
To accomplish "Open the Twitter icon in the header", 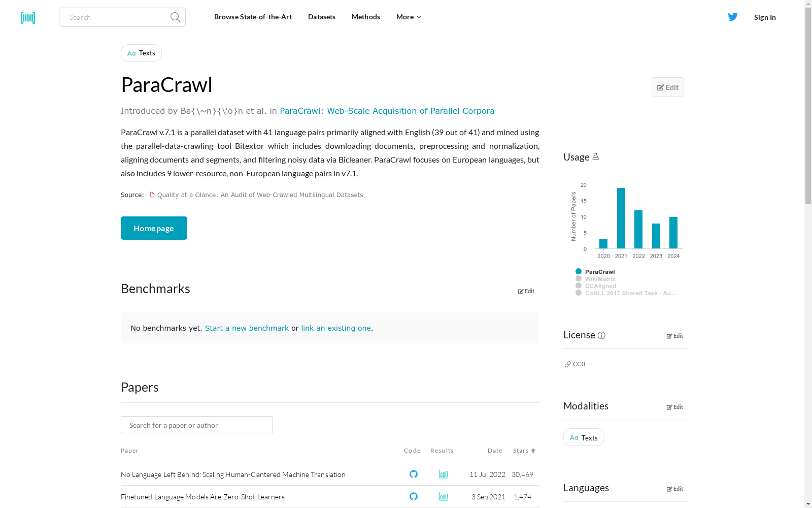I will (x=733, y=17).
